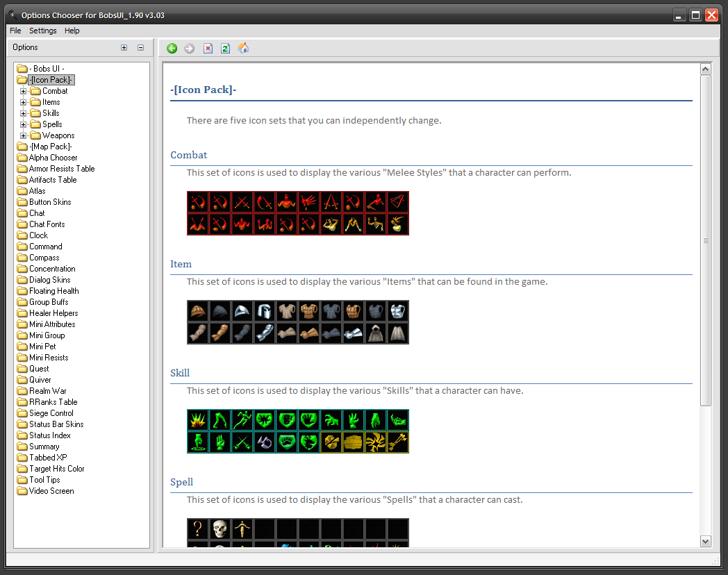Open the Siege Control option
This screenshot has height=575, width=728.
coord(45,414)
